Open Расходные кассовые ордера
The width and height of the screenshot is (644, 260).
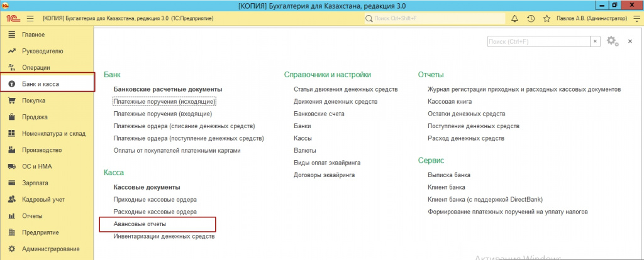coord(155,212)
